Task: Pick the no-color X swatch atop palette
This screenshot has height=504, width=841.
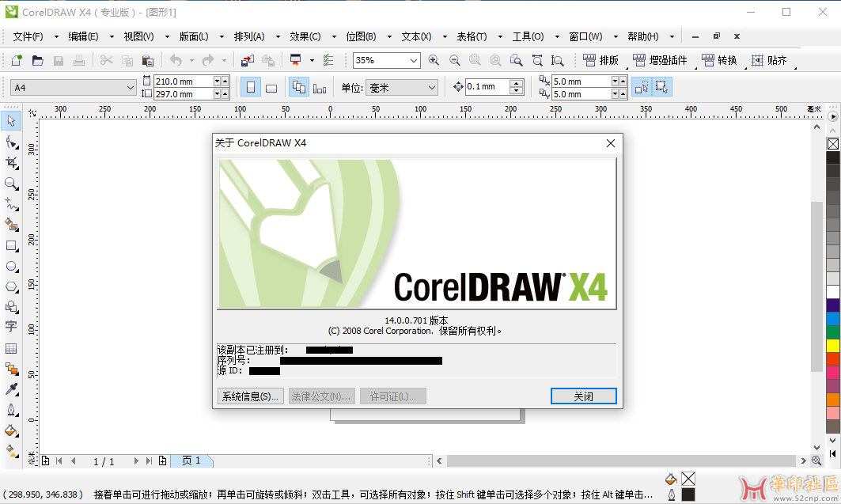Action: point(833,144)
